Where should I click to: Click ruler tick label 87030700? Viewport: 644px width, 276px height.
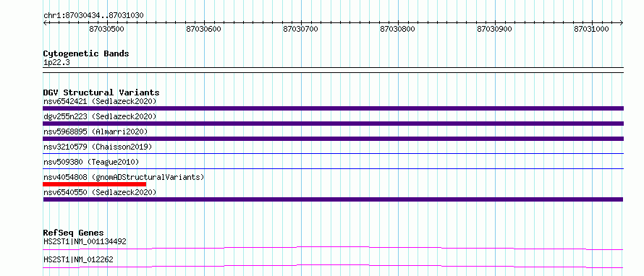300,30
